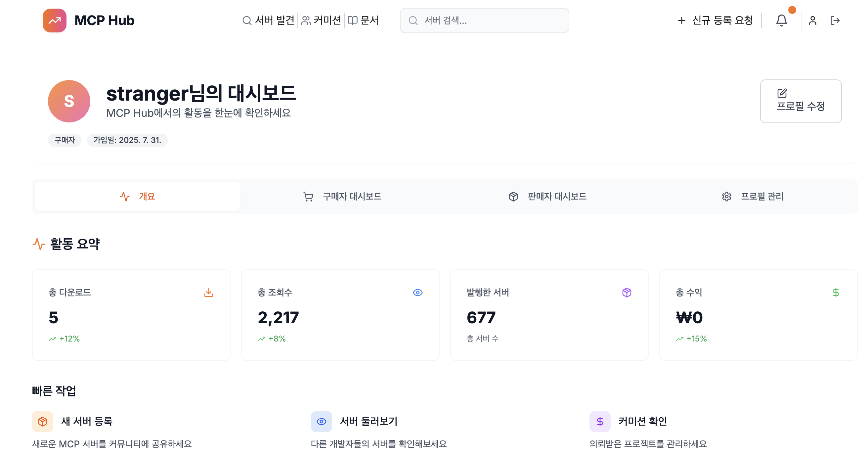
Task: Click the stranger avatar circle
Action: pos(69,101)
